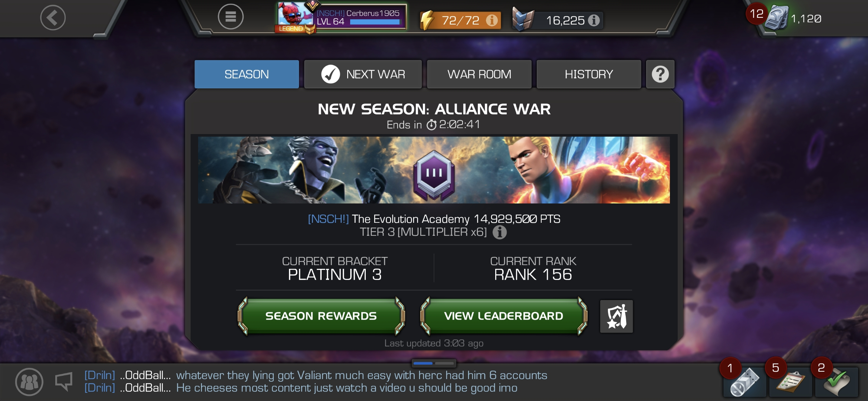
Task: Go back with the arrow icon
Action: coord(53,17)
